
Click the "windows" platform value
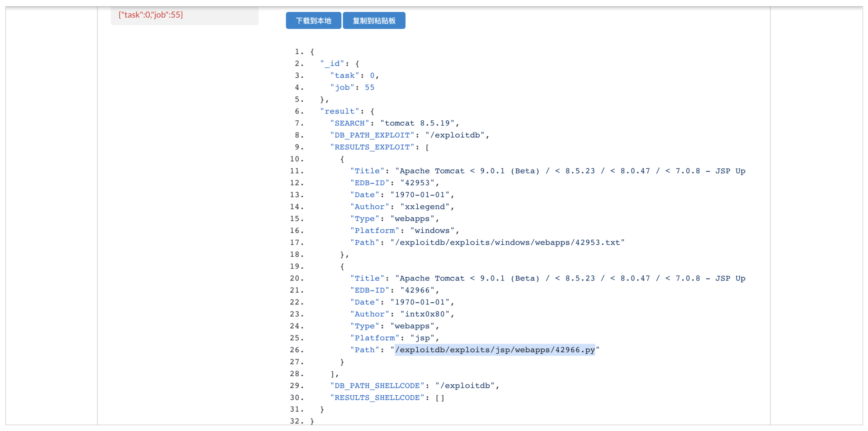tap(432, 231)
